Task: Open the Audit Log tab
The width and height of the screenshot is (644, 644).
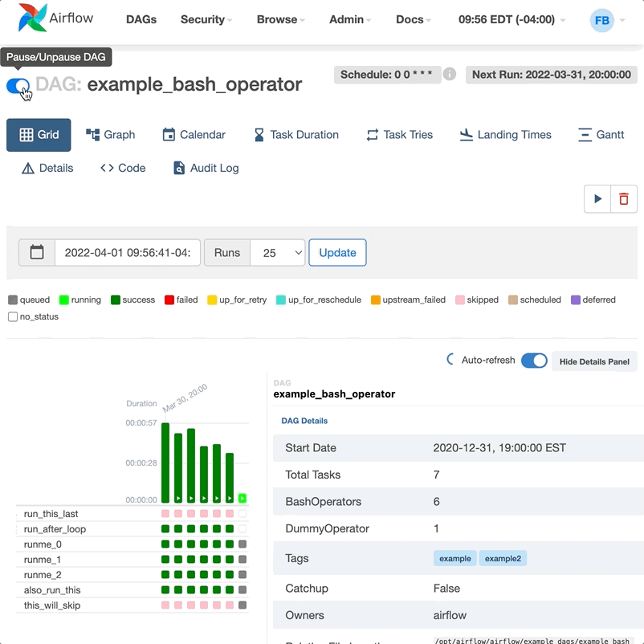Action: 206,168
